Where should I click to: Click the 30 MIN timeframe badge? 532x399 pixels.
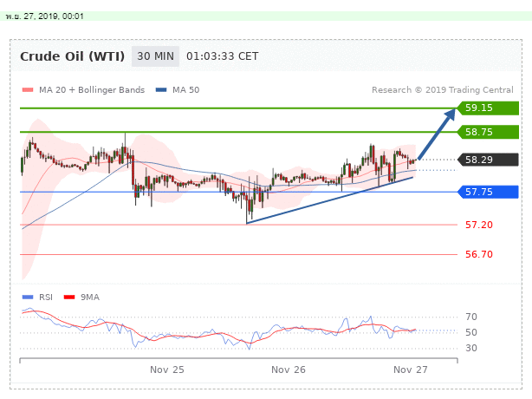pyautogui.click(x=155, y=56)
